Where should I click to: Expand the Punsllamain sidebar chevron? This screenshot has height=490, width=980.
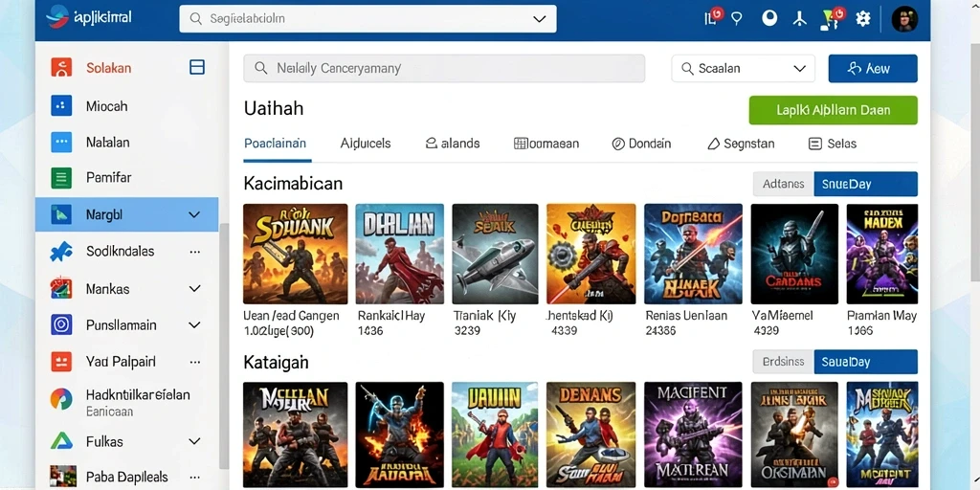coord(194,325)
